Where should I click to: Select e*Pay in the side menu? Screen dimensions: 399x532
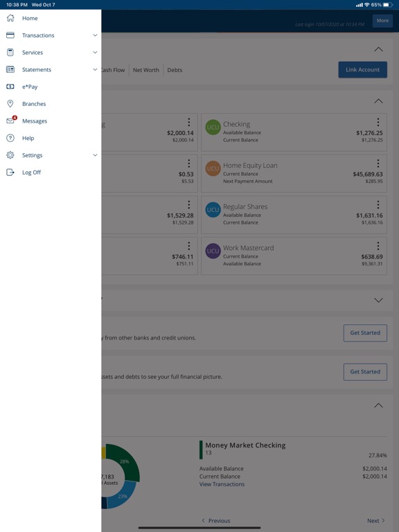point(30,87)
